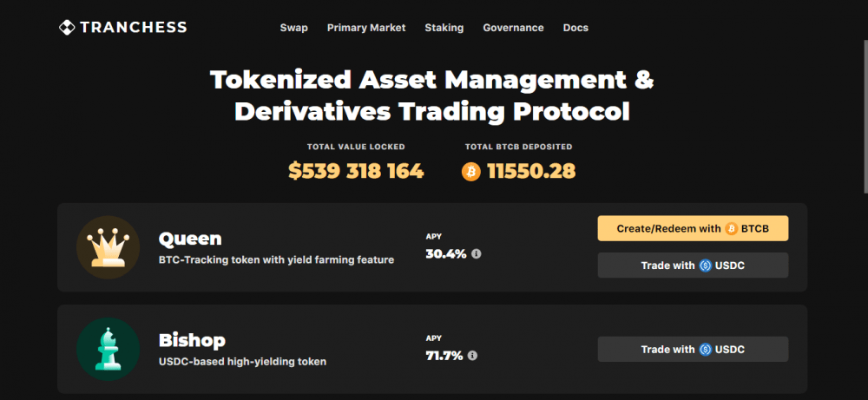
Task: Go to Primary Market in navigation
Action: (366, 28)
